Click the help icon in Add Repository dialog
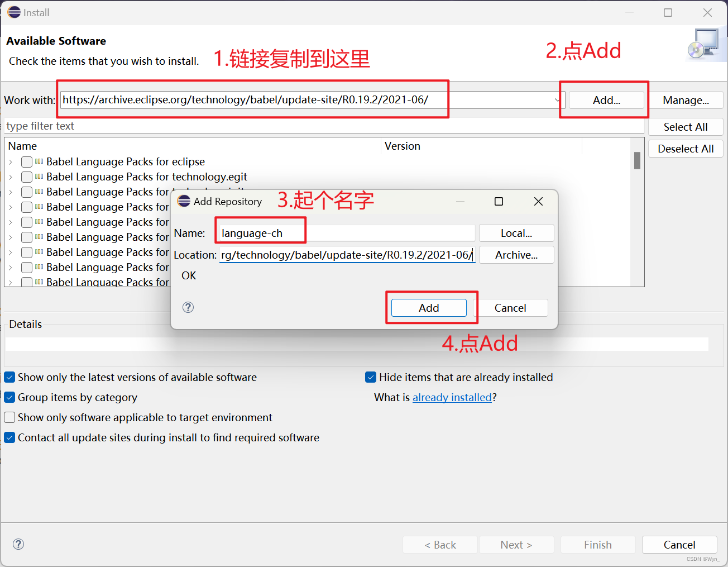Viewport: 728px width, 567px height. (x=188, y=307)
